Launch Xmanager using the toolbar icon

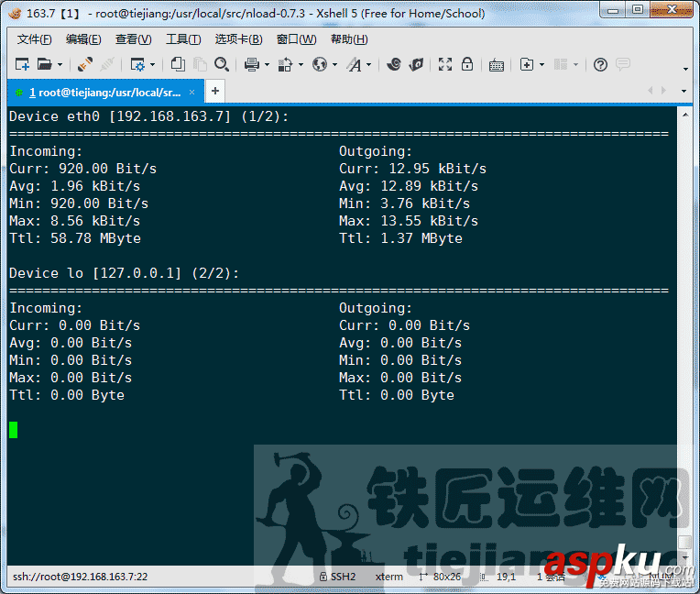(416, 64)
